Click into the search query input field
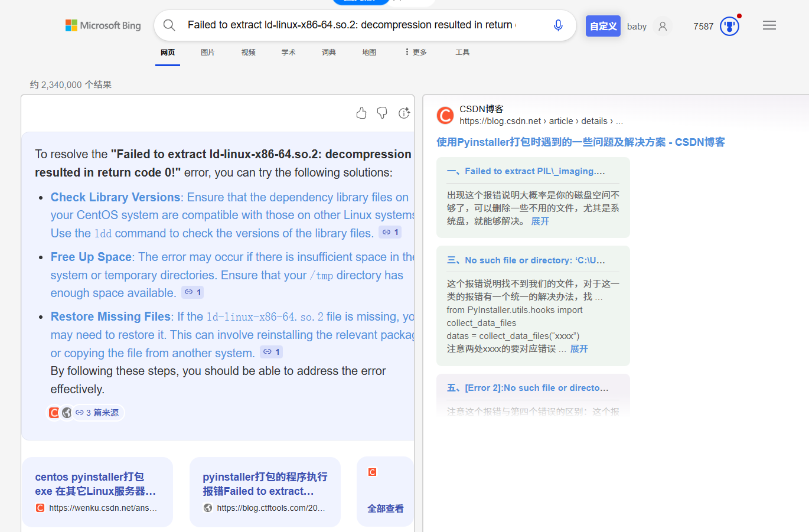The height and width of the screenshot is (532, 809). [x=352, y=25]
